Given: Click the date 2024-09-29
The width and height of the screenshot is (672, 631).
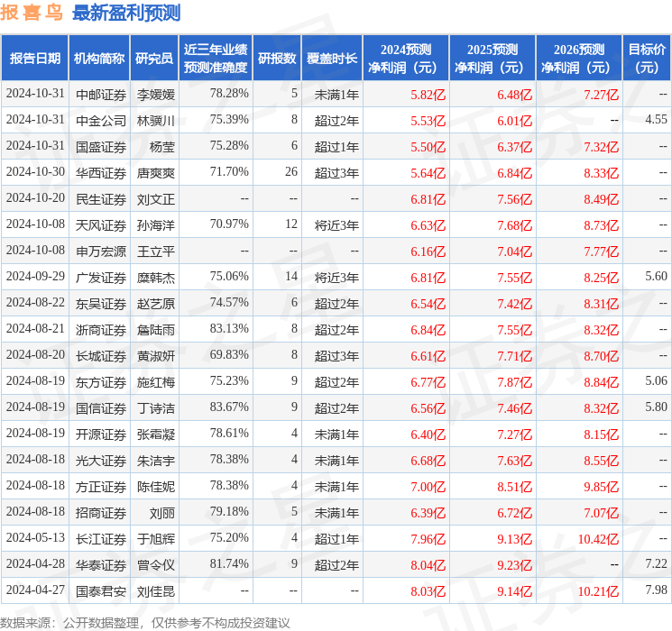Looking at the screenshot, I should point(35,276).
